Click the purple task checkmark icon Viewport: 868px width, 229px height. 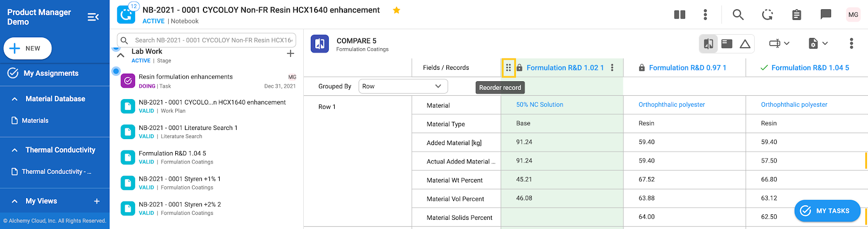(x=127, y=81)
